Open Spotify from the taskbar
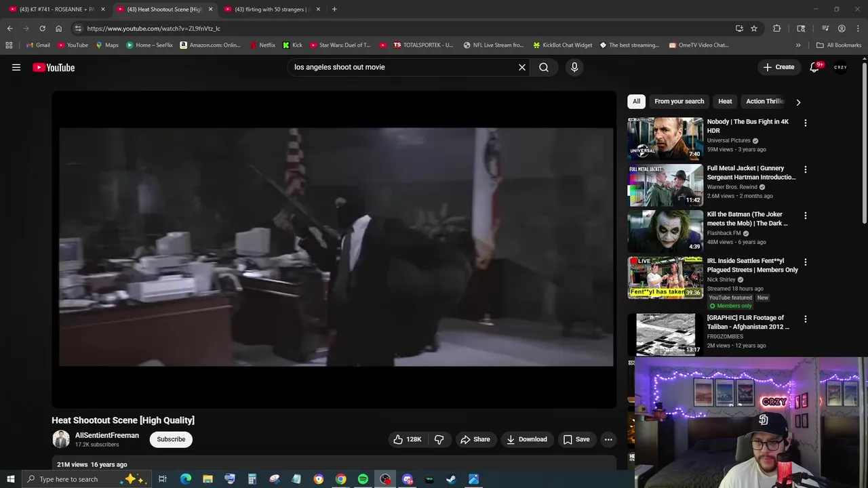868x488 pixels. coord(363,479)
